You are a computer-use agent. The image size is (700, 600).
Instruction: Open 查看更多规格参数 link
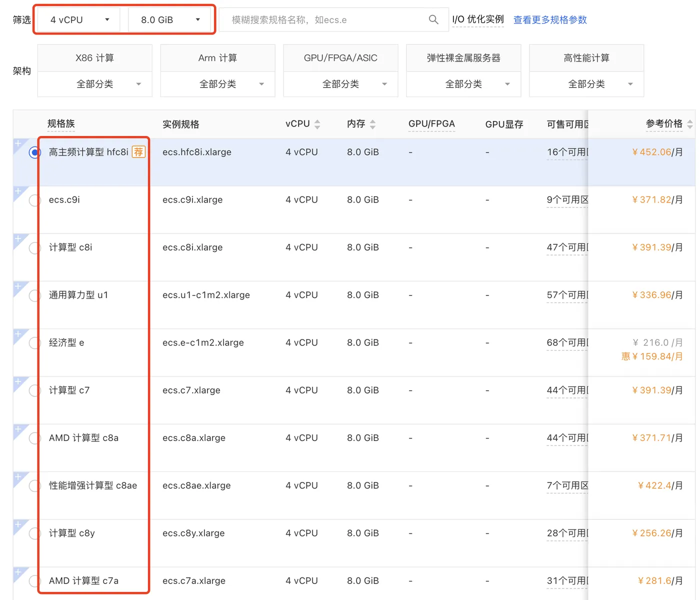[x=550, y=20]
